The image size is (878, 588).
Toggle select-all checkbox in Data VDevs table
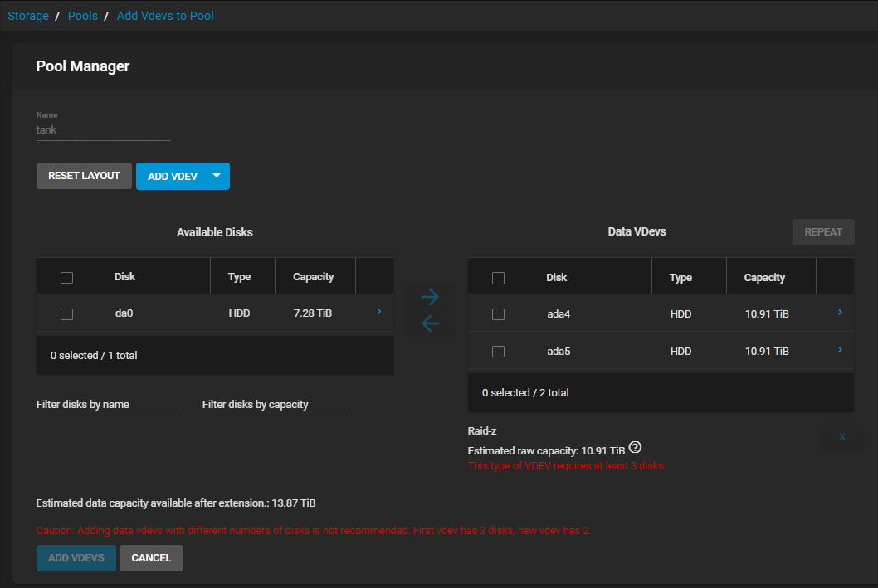498,278
